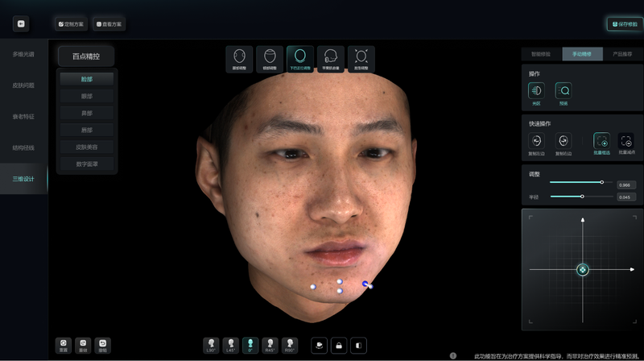
Task: Click the 撤销 undo icon
Action: tap(103, 346)
